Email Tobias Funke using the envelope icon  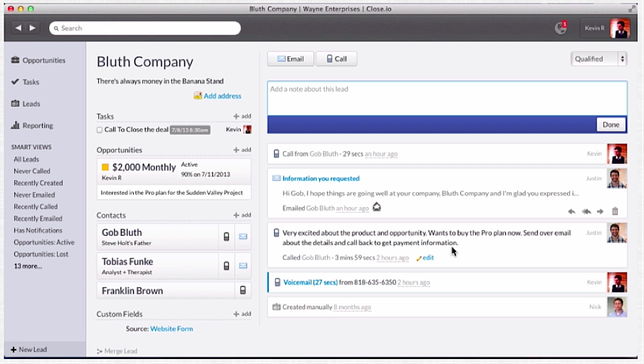(243, 266)
